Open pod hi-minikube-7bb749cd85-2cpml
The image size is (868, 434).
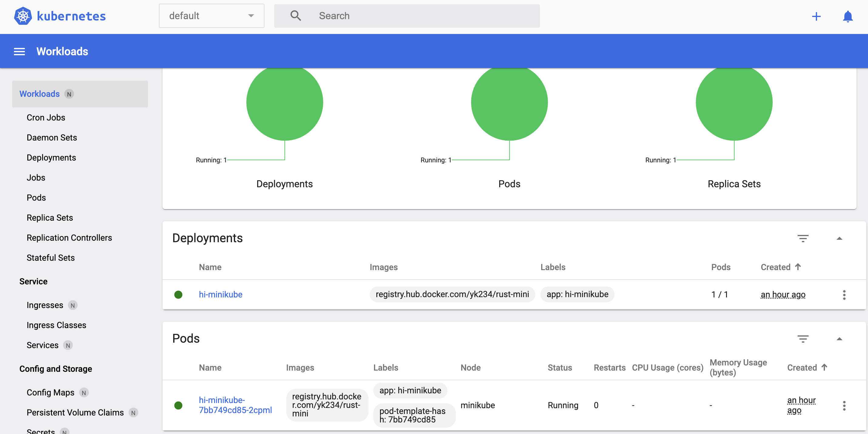click(235, 405)
